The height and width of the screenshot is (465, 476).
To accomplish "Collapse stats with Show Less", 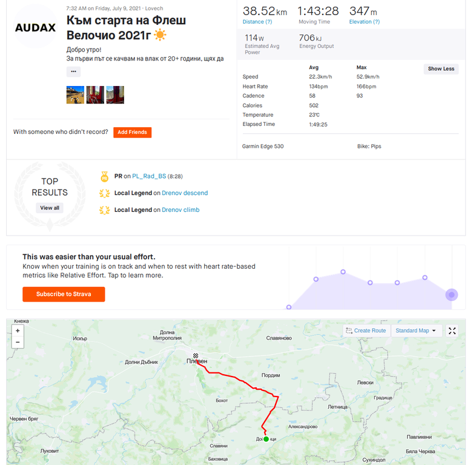I will (x=440, y=69).
